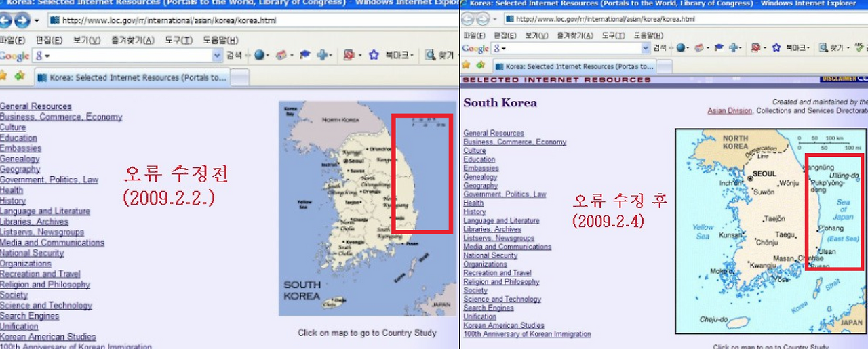Click 검색 button in right window's Google toolbar

pyautogui.click(x=660, y=48)
